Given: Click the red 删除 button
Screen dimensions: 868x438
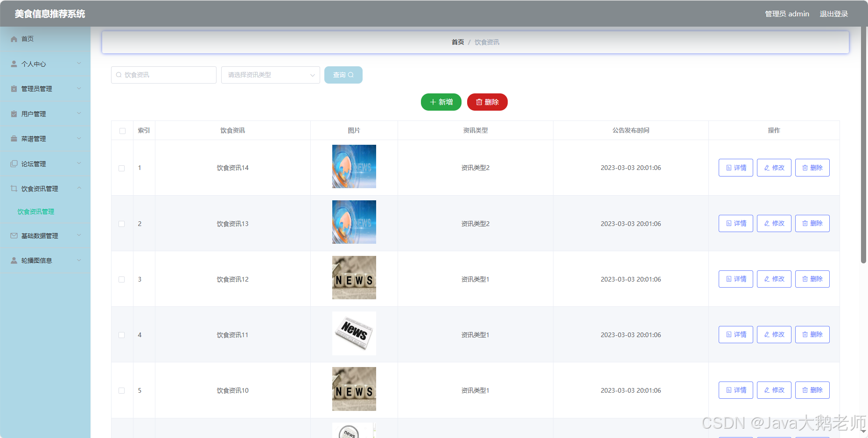Looking at the screenshot, I should [487, 102].
